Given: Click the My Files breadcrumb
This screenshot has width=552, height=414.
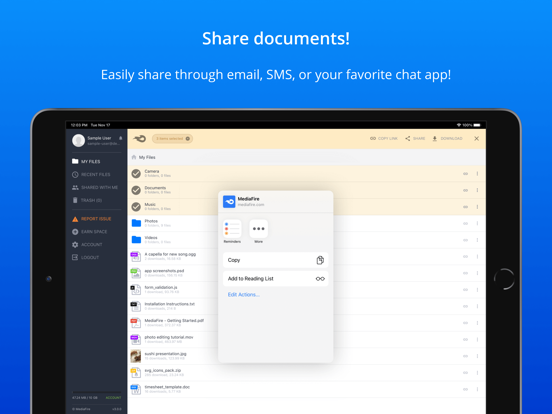Looking at the screenshot, I should 147,157.
